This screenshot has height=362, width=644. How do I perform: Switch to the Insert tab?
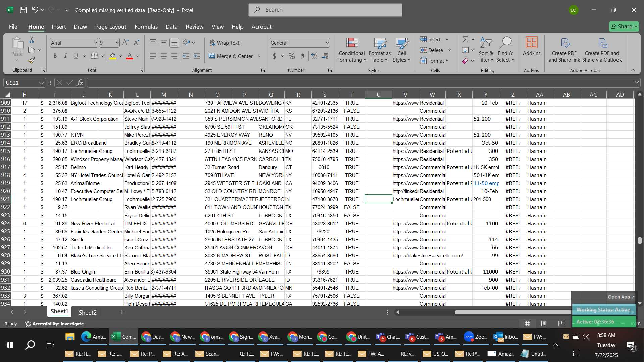pyautogui.click(x=59, y=27)
